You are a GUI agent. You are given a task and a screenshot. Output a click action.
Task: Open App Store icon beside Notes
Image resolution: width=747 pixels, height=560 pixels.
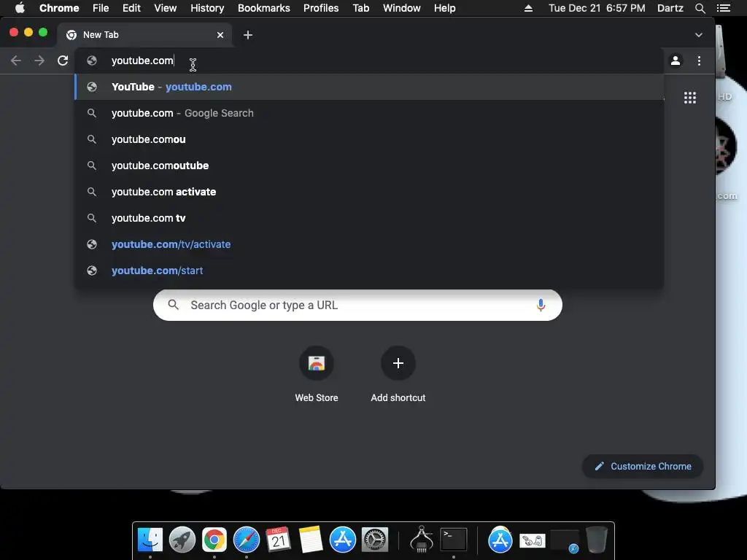coord(343,540)
